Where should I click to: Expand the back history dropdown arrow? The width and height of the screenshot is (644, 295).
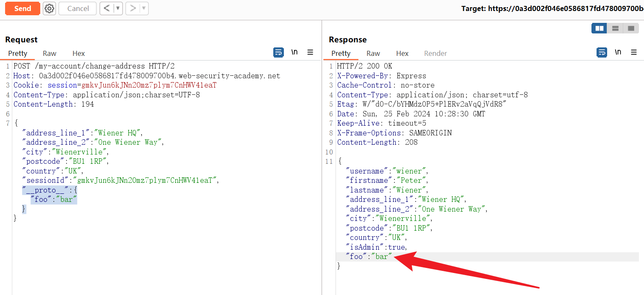click(118, 8)
